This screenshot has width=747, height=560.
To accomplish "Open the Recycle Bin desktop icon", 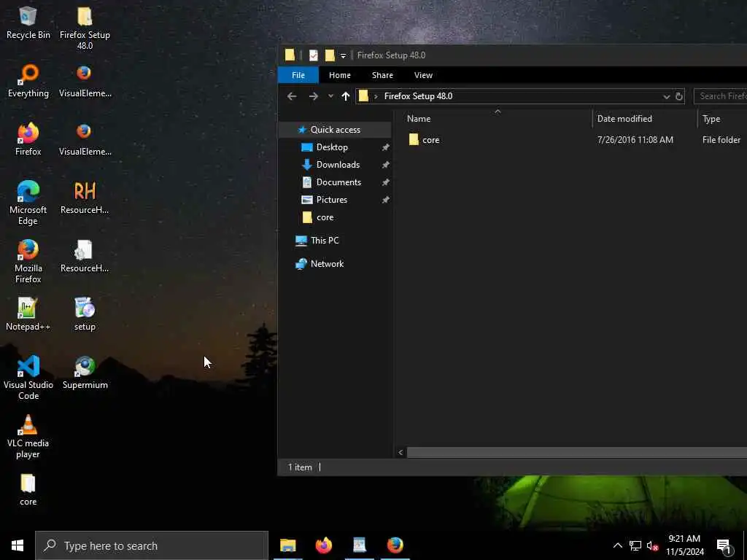I will coord(28,23).
